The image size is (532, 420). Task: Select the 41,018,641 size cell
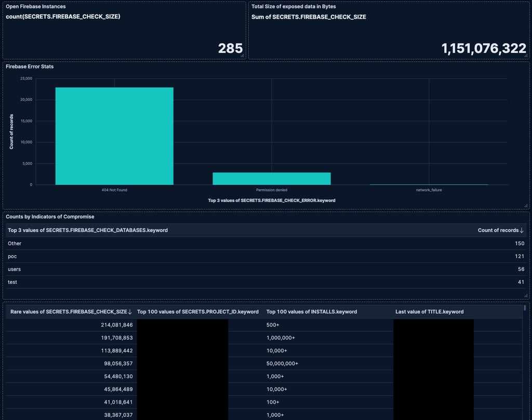[x=118, y=402]
